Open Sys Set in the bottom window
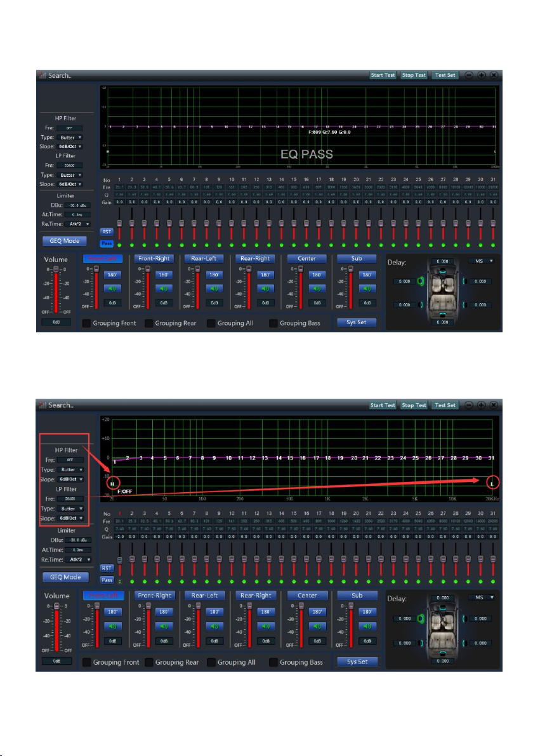Image resolution: width=533 pixels, height=756 pixels. click(x=357, y=662)
